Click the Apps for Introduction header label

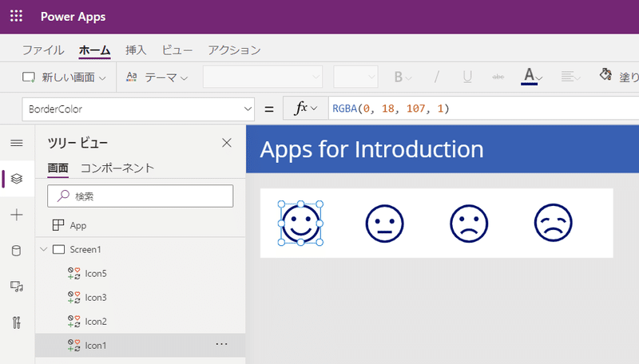pyautogui.click(x=371, y=149)
